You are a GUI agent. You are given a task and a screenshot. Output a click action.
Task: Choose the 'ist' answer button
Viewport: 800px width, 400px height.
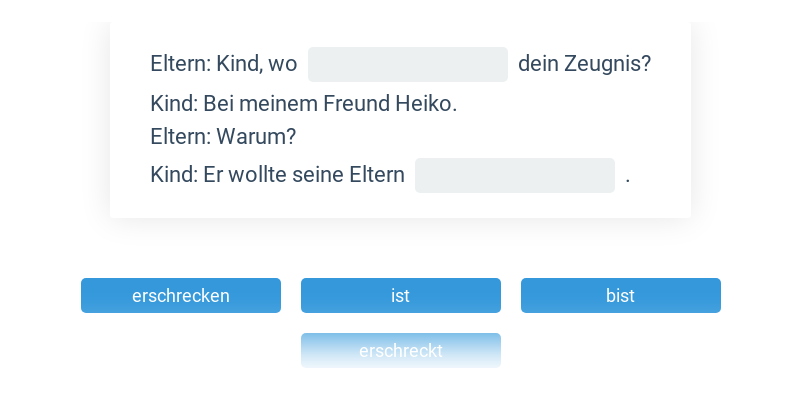(x=401, y=295)
